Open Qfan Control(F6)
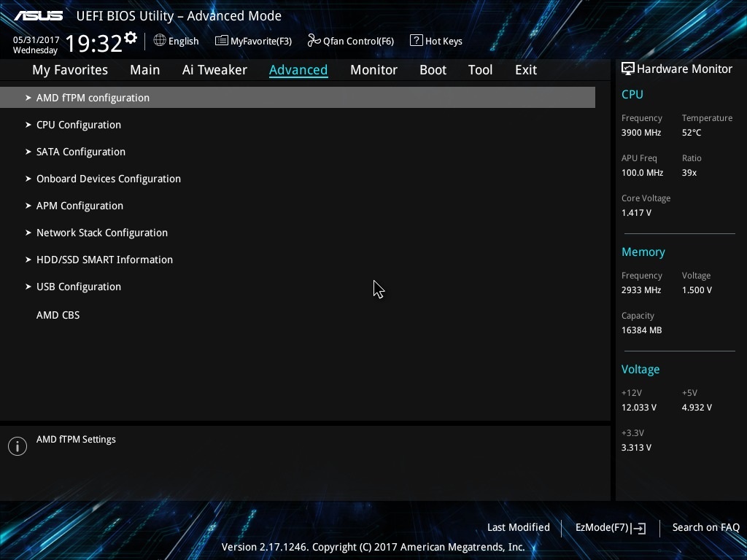This screenshot has width=747, height=560. point(351,41)
